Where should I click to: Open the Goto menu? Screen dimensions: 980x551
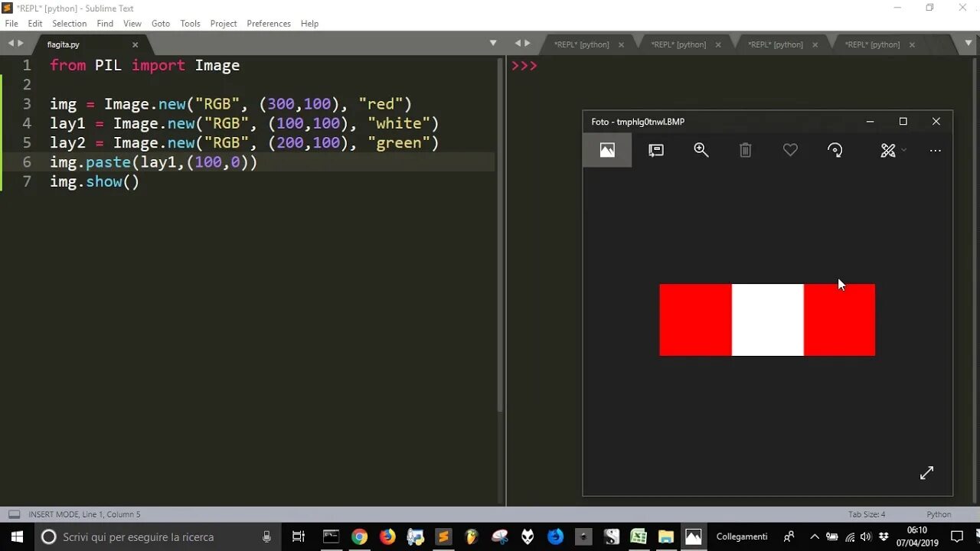pos(161,24)
